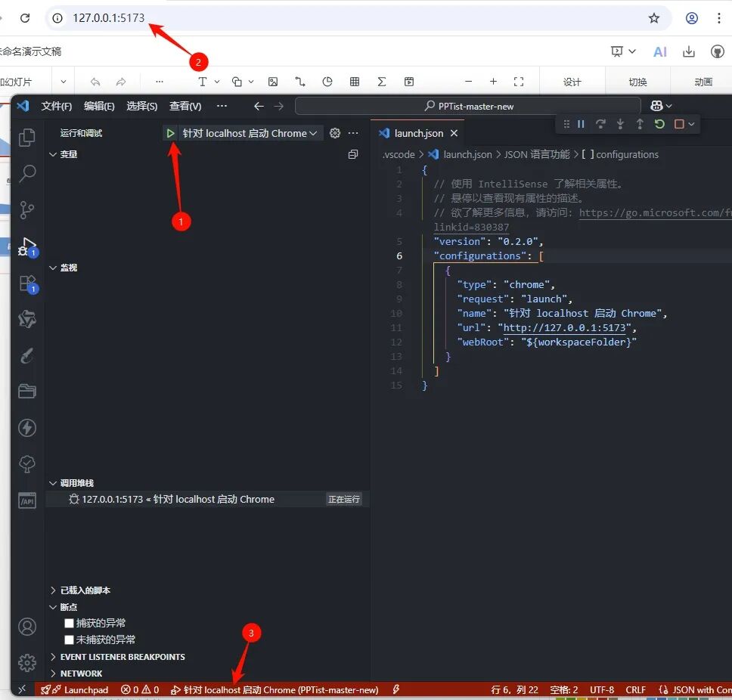The height and width of the screenshot is (700, 732).
Task: Insert a chart in PPTist
Action: click(327, 82)
